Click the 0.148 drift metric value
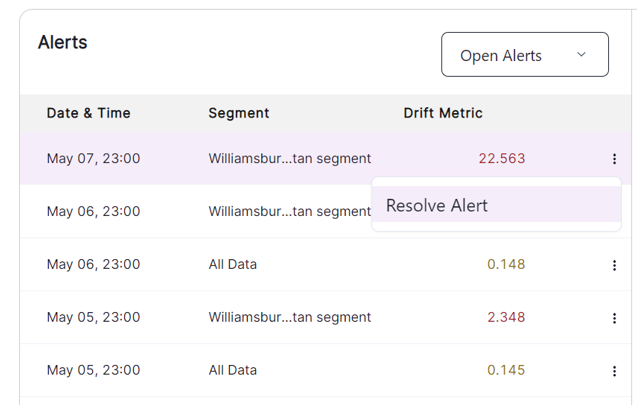The height and width of the screenshot is (405, 637). coord(506,264)
